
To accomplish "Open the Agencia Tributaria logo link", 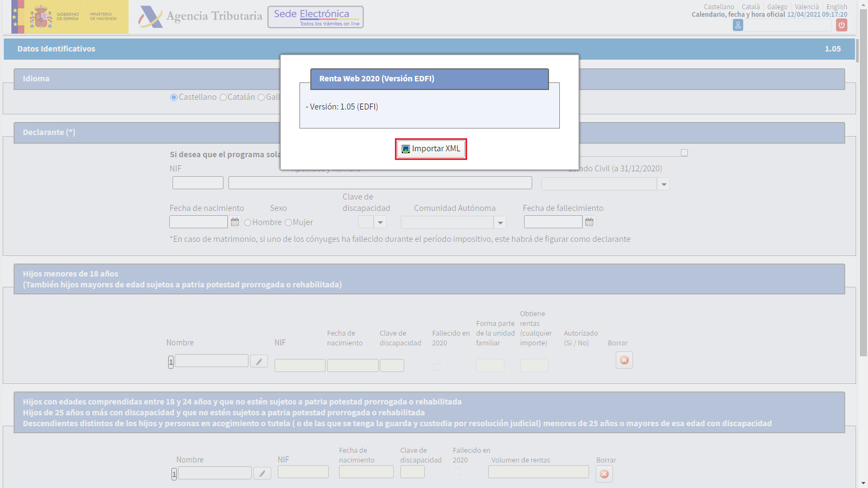I will pyautogui.click(x=200, y=16).
